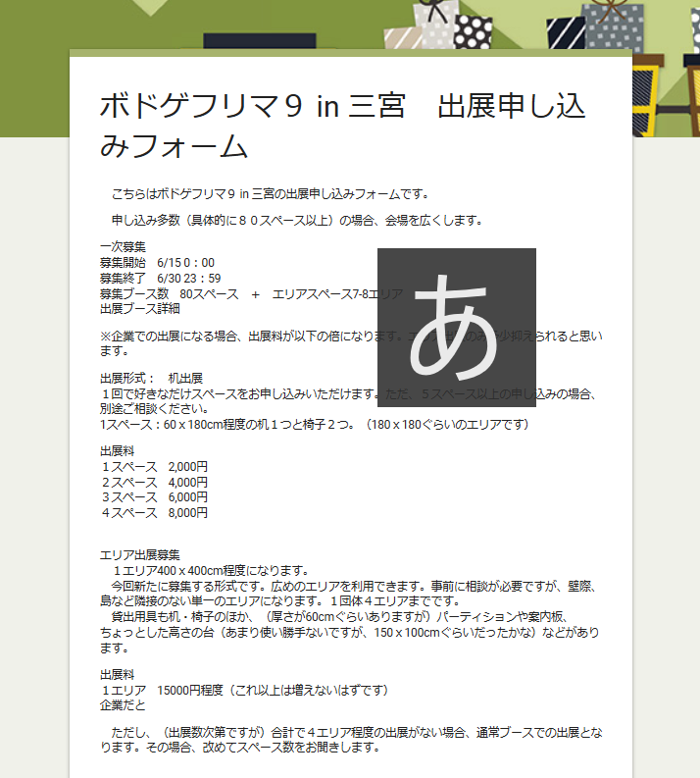
Task: Click the price line ３スペース 6,000円
Action: [154, 497]
